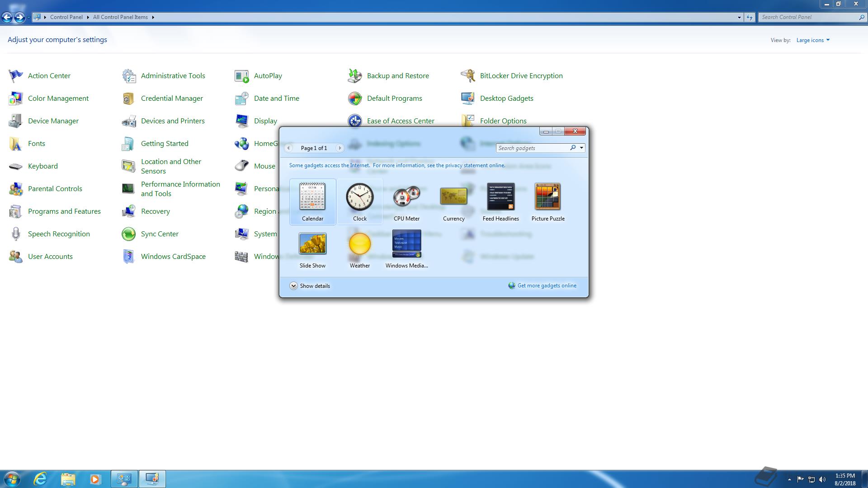Open Speech Recognition microphone icon
Viewport: 868px width, 488px height.
pos(16,234)
